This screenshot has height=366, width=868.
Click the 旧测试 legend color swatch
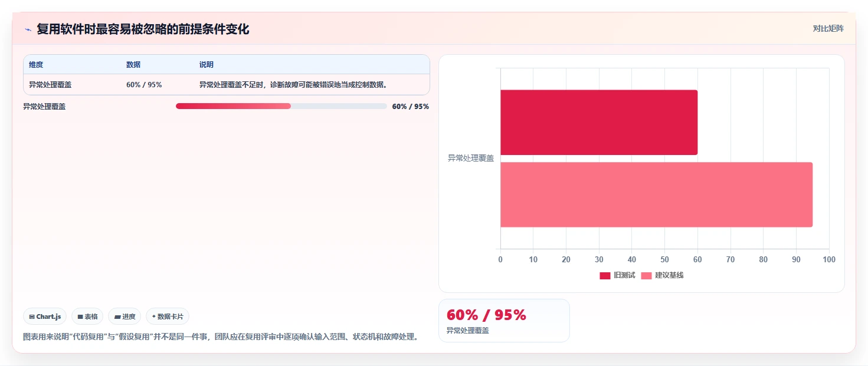(605, 276)
